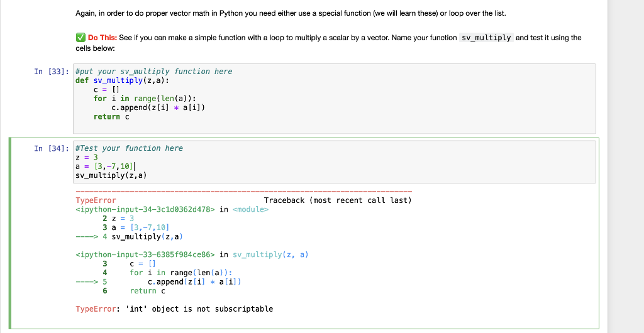
Task: Click the 'a = [3,-7,10]' line in cell 34
Action: (105, 166)
